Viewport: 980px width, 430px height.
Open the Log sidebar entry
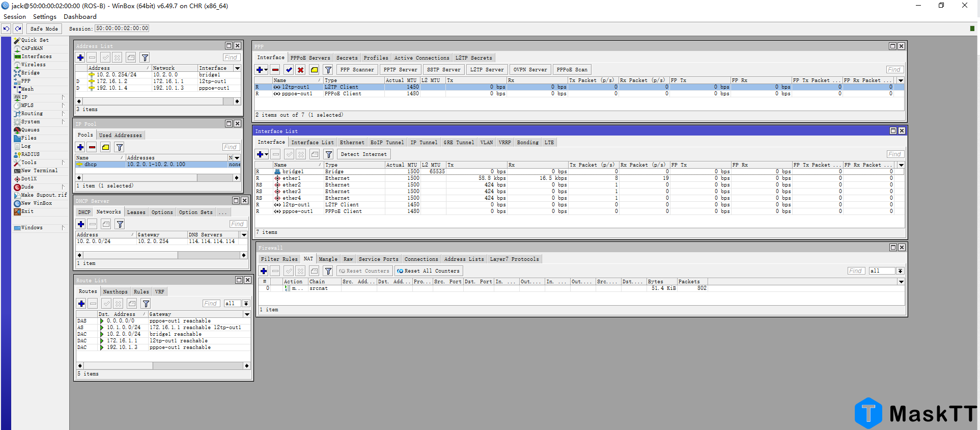pyautogui.click(x=25, y=146)
